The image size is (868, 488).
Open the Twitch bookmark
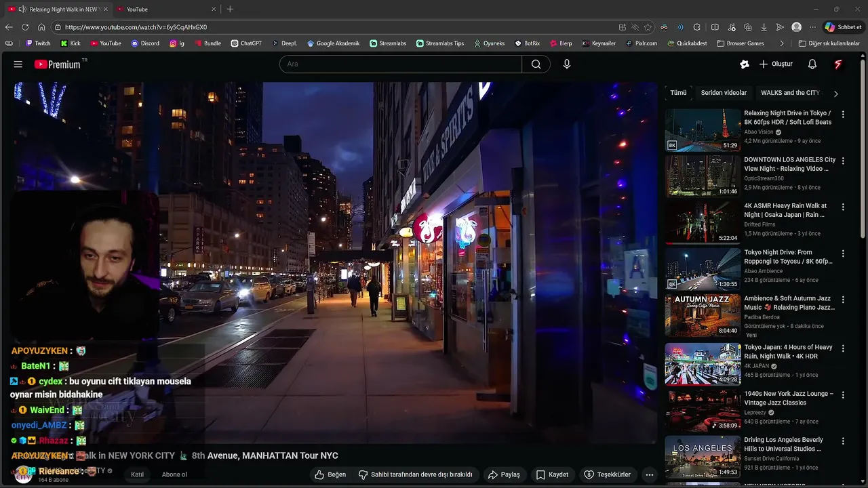[x=38, y=43]
